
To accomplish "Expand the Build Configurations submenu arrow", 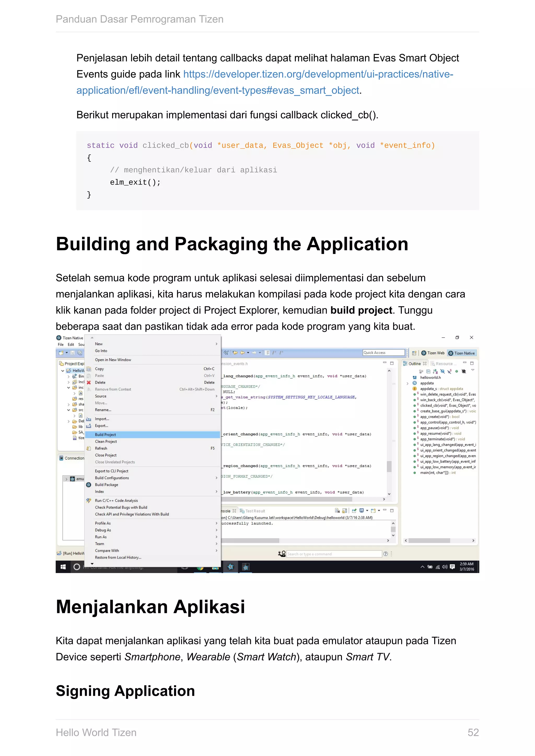I will (217, 478).
